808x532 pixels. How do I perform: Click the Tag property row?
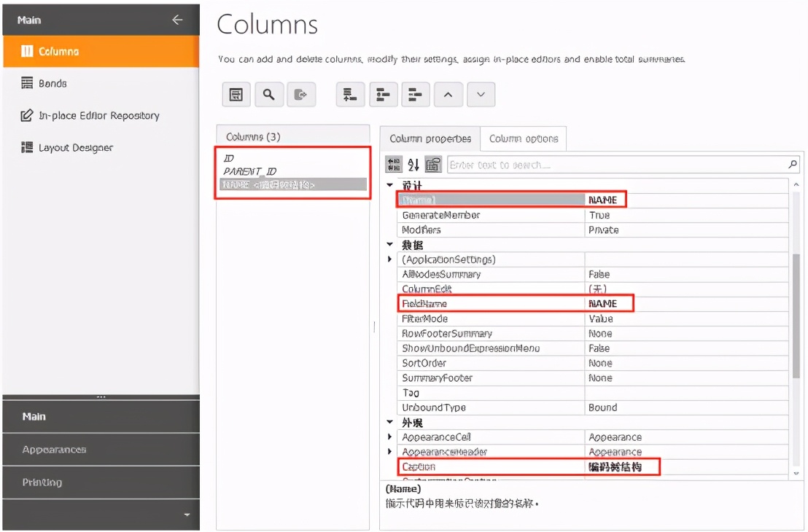pyautogui.click(x=593, y=392)
